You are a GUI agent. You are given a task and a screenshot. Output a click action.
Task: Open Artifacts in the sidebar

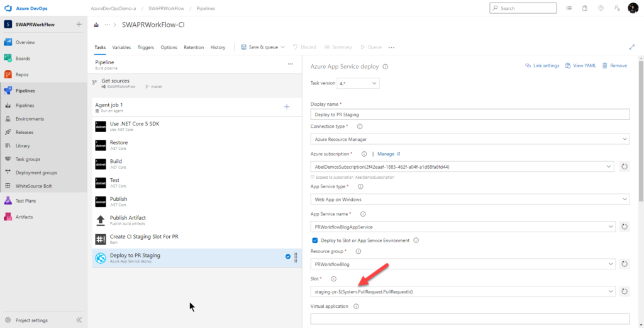coord(24,217)
